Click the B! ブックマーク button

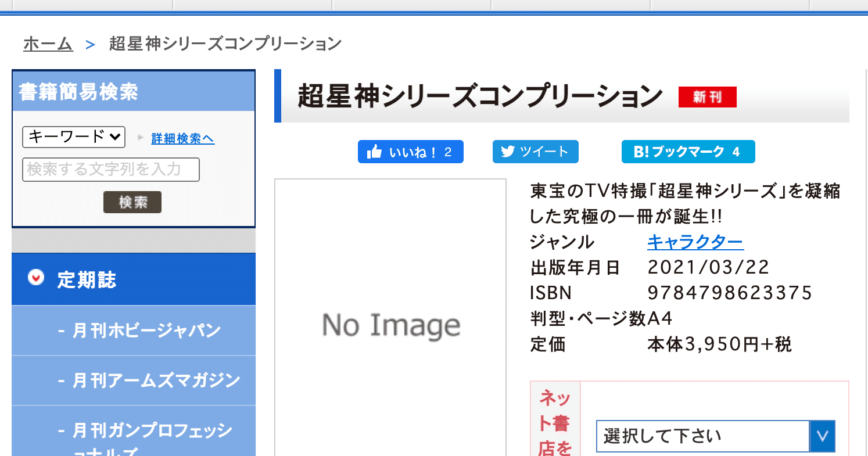point(688,152)
